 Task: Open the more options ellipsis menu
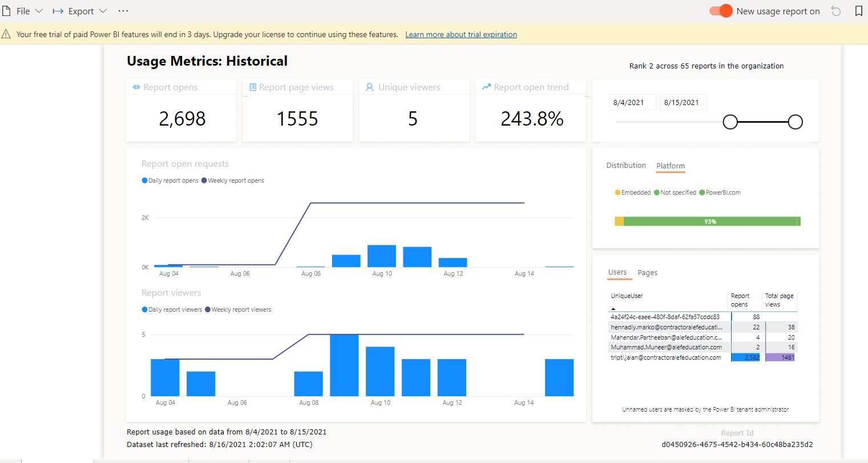point(123,11)
